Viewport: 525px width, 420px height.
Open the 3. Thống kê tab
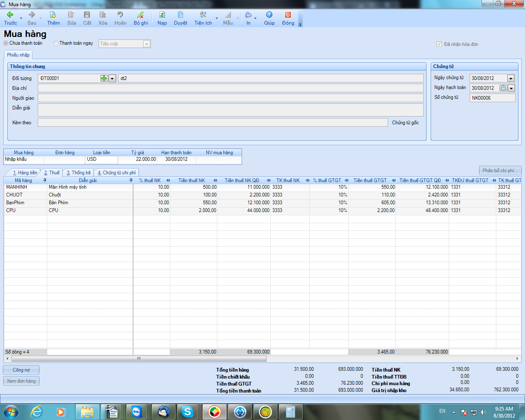click(79, 173)
